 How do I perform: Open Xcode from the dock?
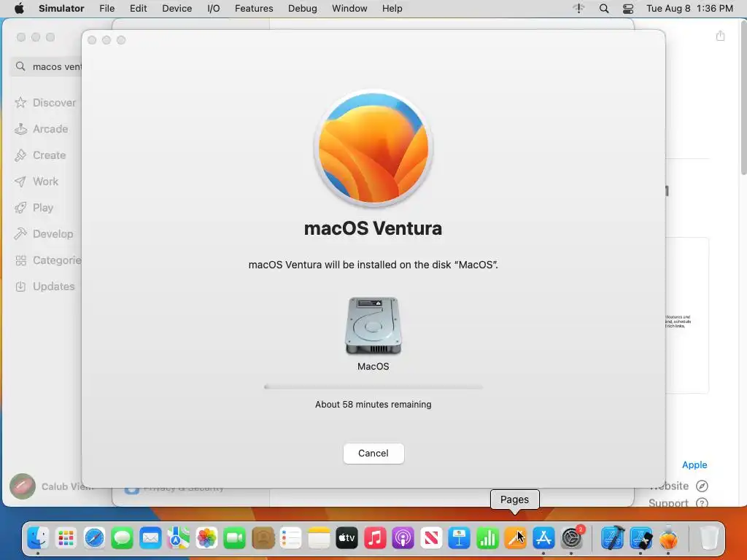click(x=613, y=539)
